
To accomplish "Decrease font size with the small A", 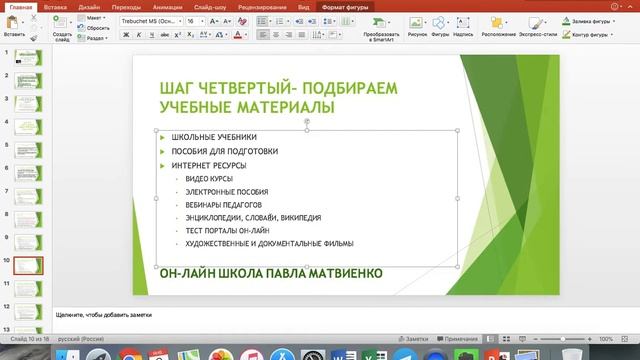I will [x=227, y=21].
